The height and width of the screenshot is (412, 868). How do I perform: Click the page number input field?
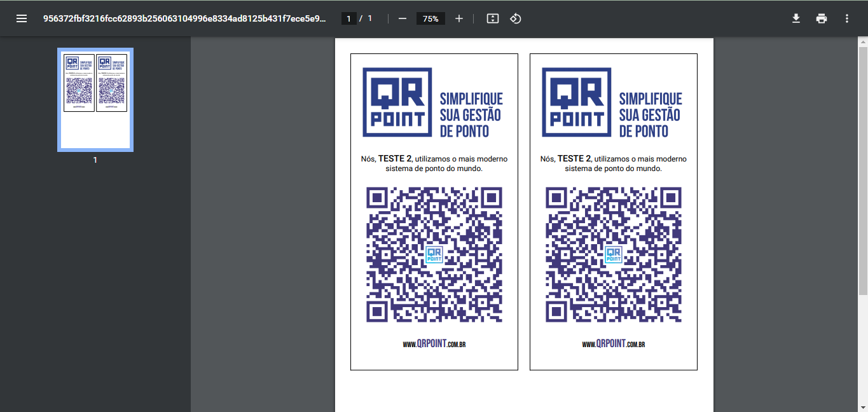point(348,18)
